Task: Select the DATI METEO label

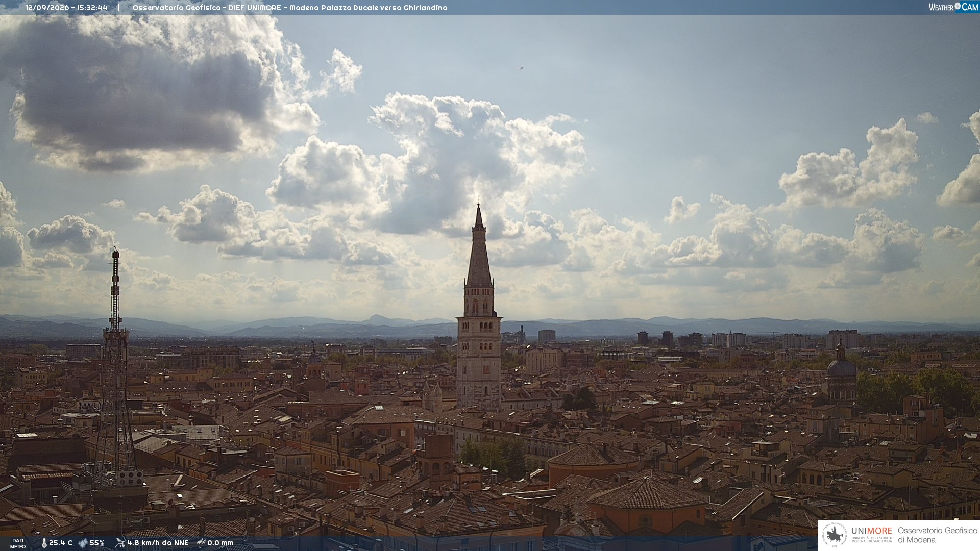Action: pyautogui.click(x=17, y=543)
